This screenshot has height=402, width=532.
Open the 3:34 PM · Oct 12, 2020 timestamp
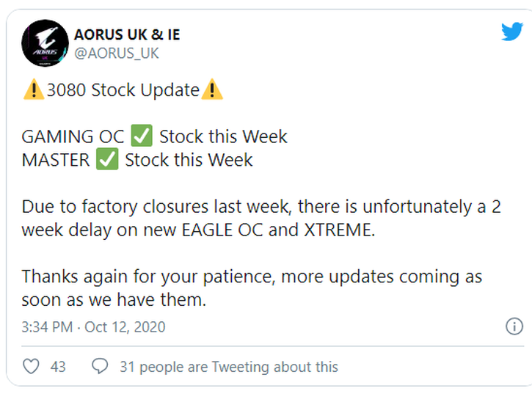coord(93,326)
